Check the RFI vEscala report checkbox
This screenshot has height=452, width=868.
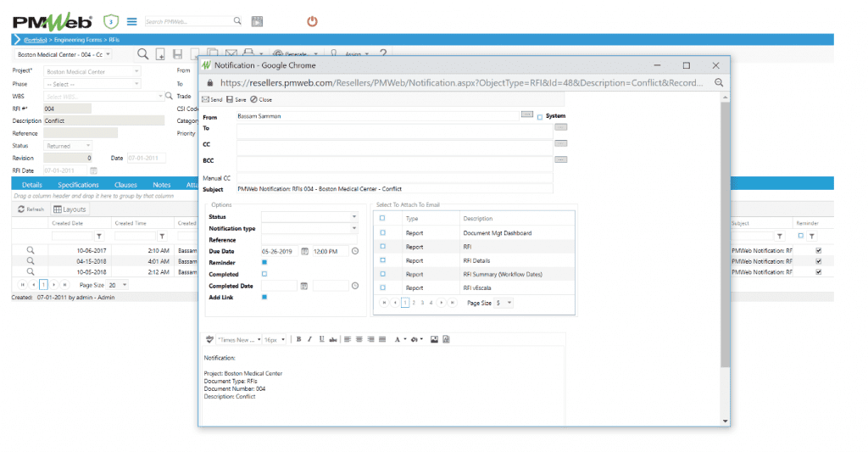(382, 288)
